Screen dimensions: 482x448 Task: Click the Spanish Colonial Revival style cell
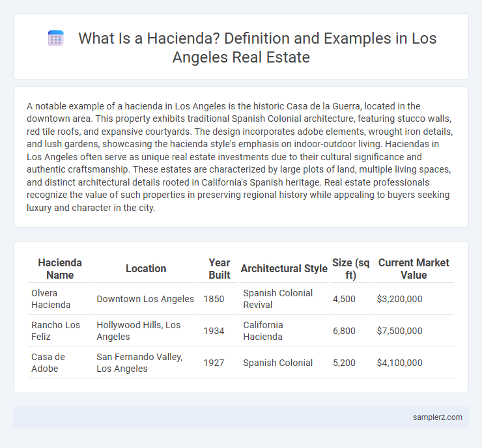pos(284,299)
